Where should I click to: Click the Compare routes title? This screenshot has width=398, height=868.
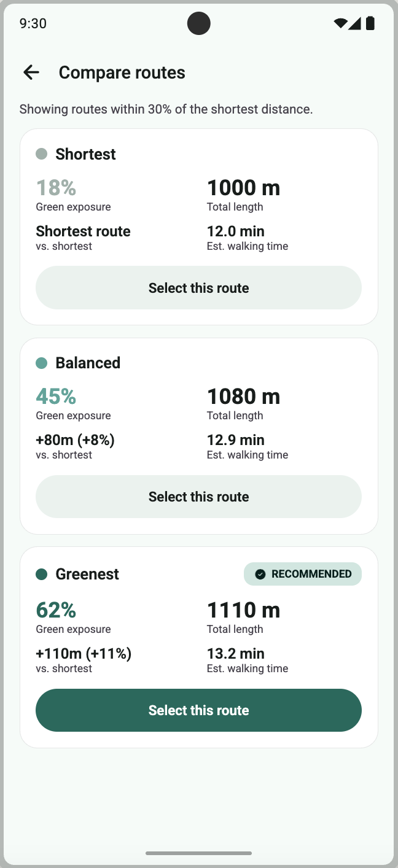[122, 72]
